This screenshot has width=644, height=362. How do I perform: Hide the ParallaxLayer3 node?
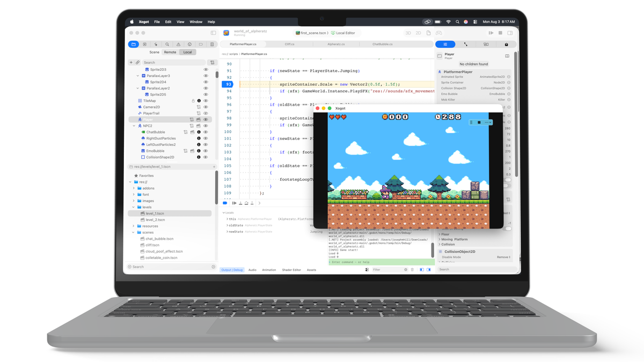(x=206, y=76)
